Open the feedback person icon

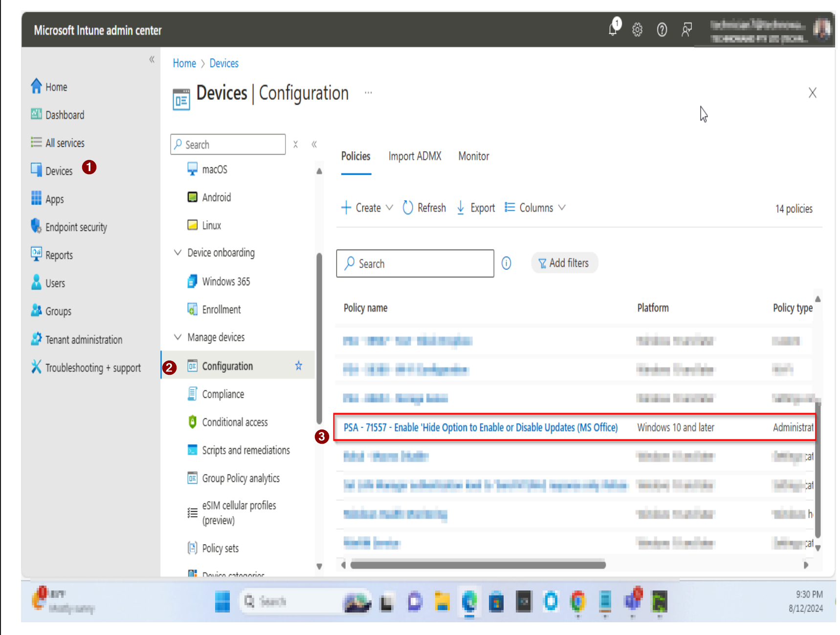[x=686, y=30]
